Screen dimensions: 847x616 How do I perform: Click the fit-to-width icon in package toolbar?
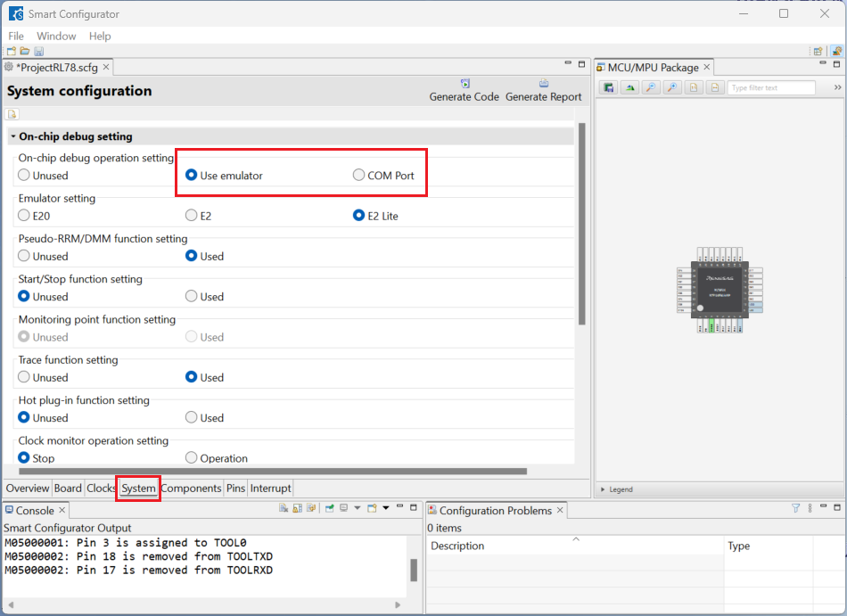[715, 87]
